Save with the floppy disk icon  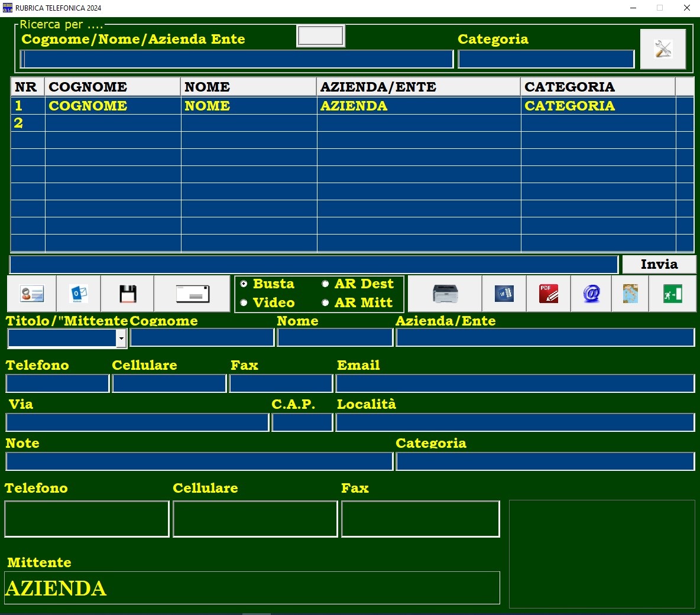coord(128,294)
